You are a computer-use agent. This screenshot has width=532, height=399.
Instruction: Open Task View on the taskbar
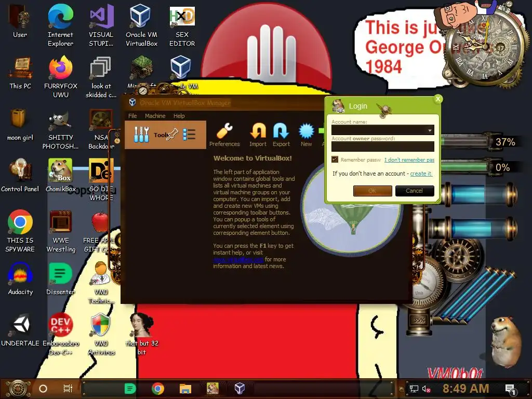pos(68,389)
